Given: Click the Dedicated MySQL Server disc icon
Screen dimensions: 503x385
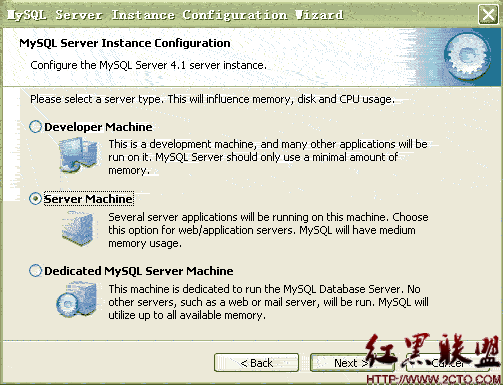Looking at the screenshot, I should pyautogui.click(x=76, y=299).
